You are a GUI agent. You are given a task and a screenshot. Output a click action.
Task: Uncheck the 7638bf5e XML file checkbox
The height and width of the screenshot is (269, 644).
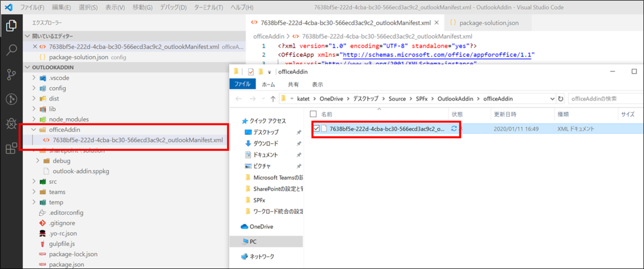pyautogui.click(x=316, y=129)
